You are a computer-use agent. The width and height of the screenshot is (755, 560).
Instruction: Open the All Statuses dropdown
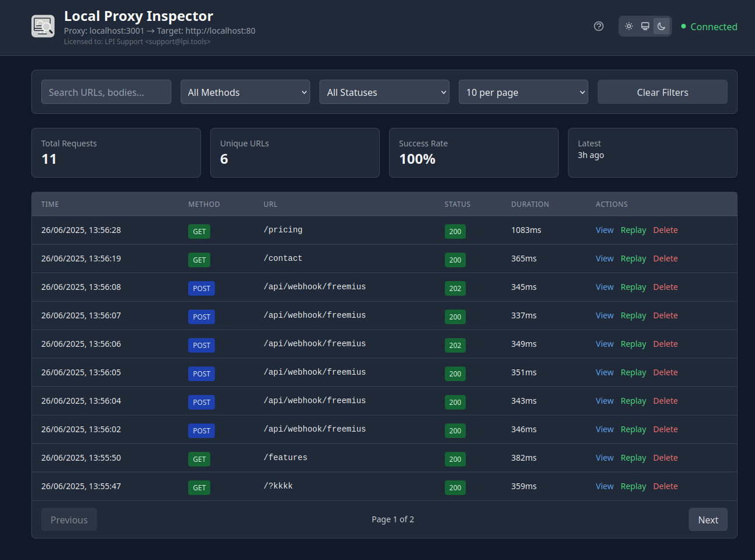point(384,92)
